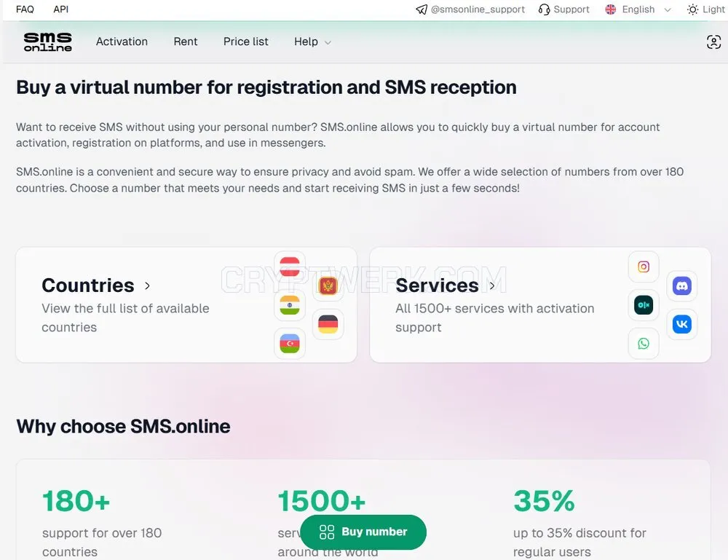Click the Montenegro flag icon
This screenshot has height=560, width=728.
point(328,286)
